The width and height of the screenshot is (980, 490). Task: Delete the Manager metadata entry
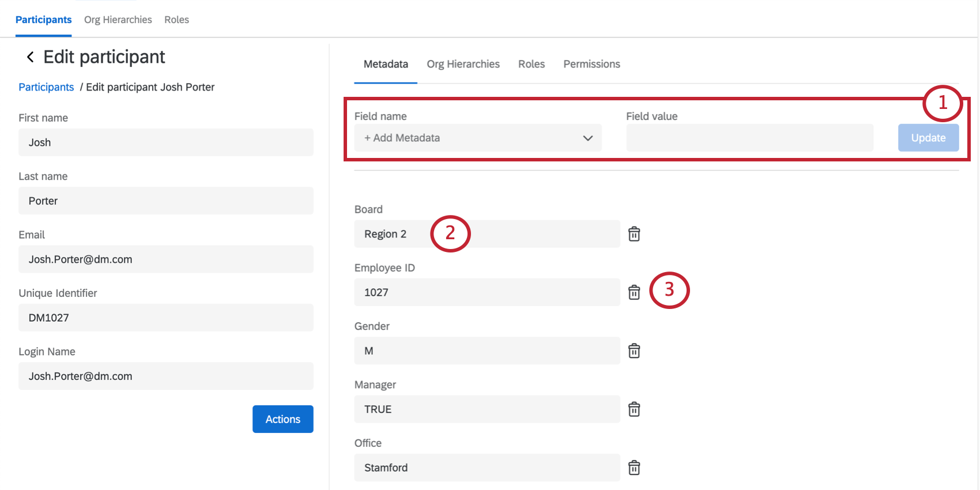click(x=634, y=409)
